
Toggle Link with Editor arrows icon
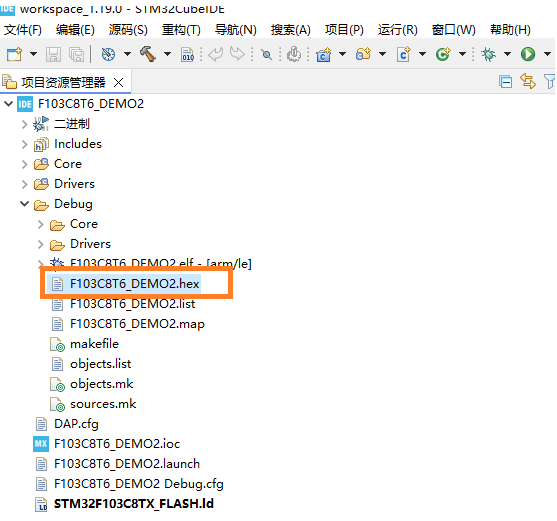pyautogui.click(x=528, y=81)
